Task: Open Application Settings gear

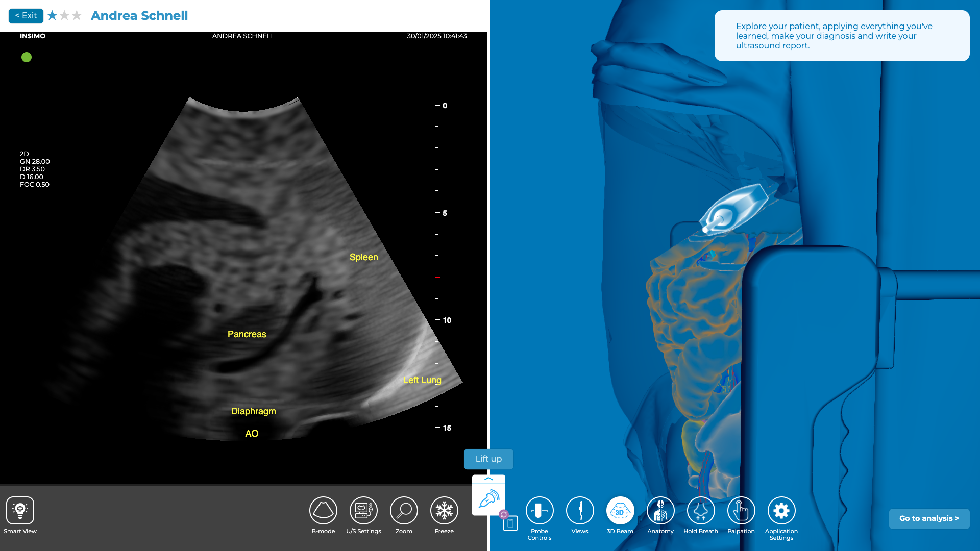Action: click(781, 510)
